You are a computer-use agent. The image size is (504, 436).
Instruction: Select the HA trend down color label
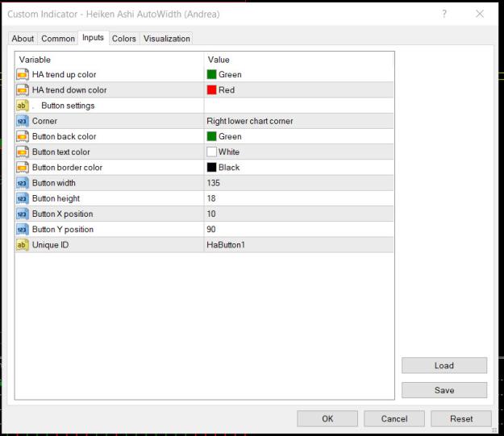[x=69, y=90]
